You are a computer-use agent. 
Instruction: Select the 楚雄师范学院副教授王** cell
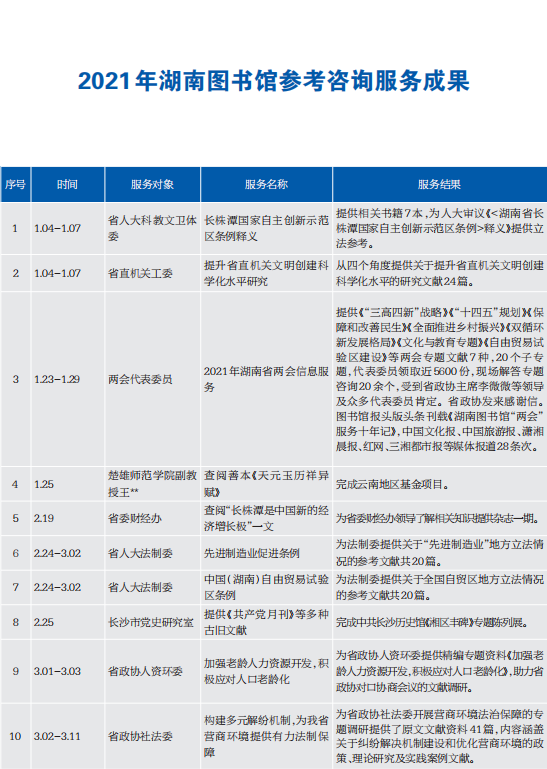[x=152, y=484]
